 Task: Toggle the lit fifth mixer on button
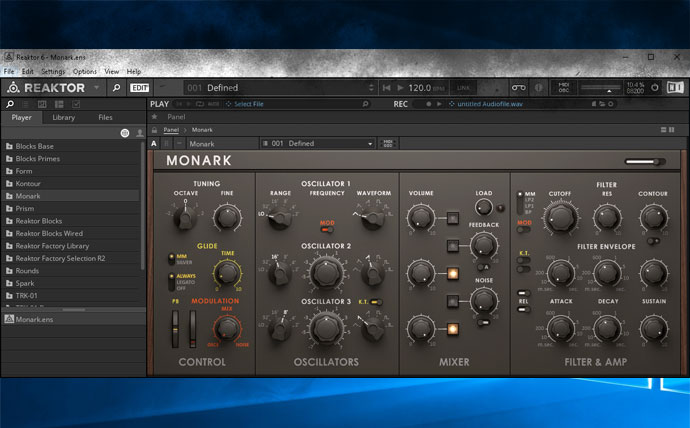(452, 329)
